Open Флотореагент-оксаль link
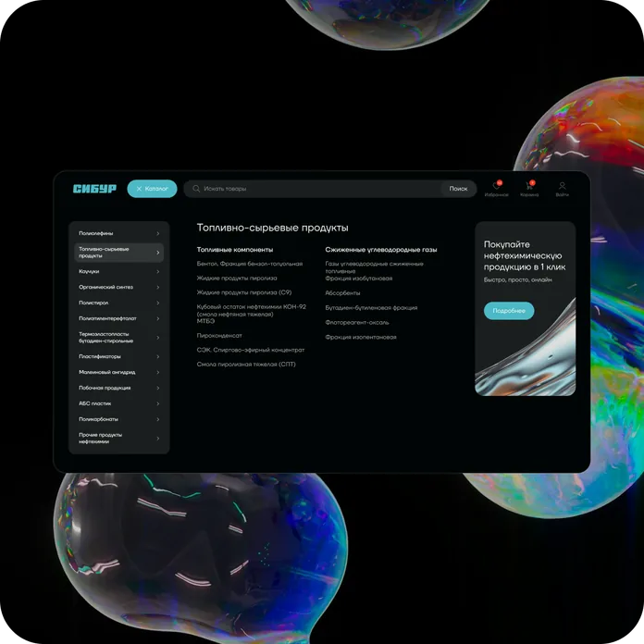Viewport: 644px width, 644px height. click(357, 322)
